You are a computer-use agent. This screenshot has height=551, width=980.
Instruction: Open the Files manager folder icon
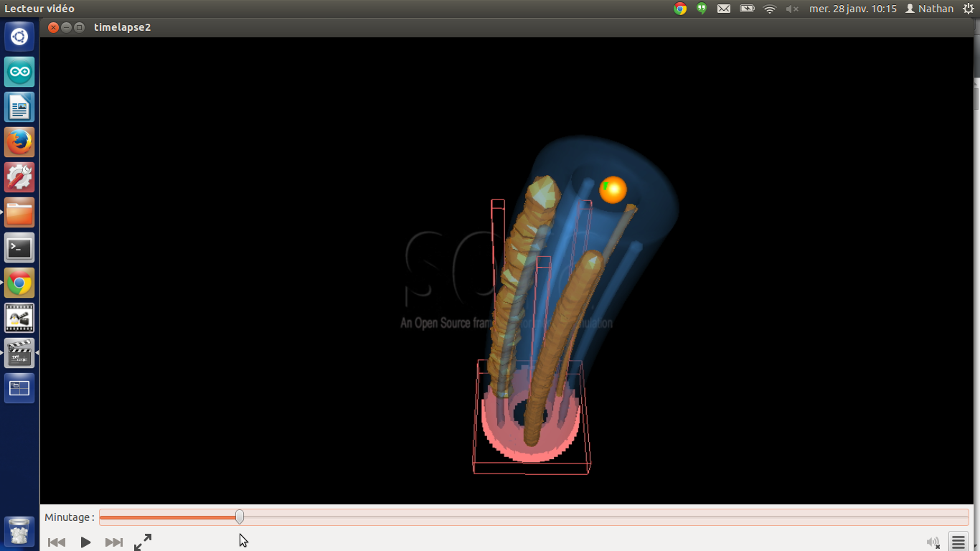pos(19,212)
